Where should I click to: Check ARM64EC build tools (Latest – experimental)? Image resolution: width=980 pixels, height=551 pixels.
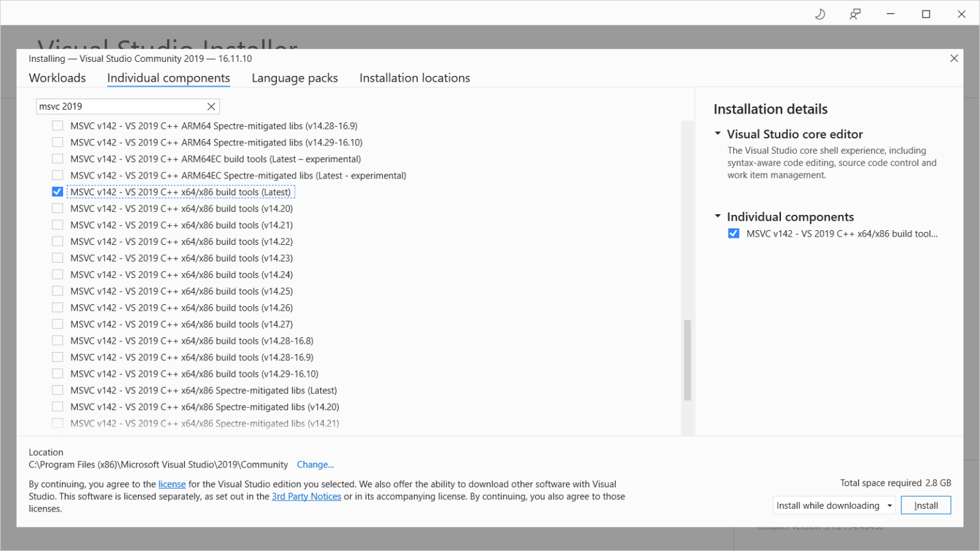(57, 159)
